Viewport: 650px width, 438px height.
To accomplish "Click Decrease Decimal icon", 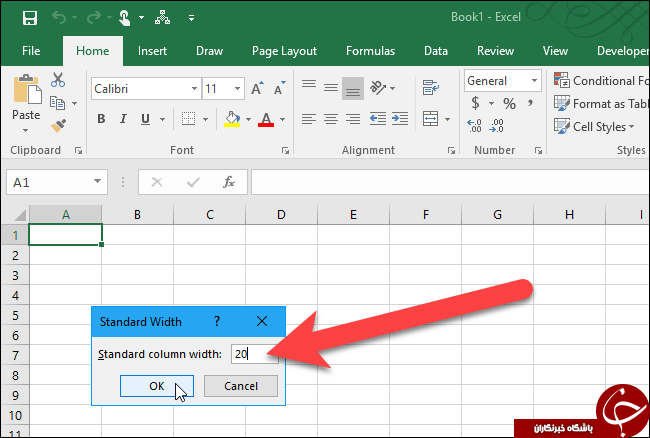I will [x=496, y=126].
